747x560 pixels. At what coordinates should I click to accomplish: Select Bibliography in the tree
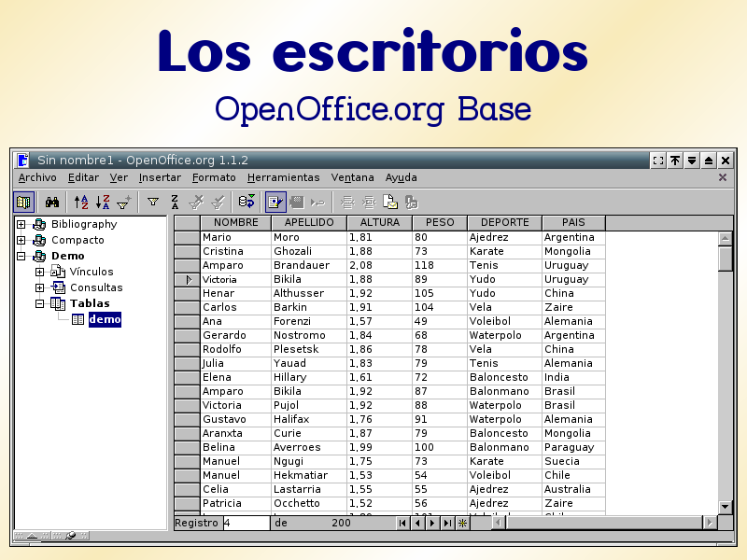coord(84,224)
